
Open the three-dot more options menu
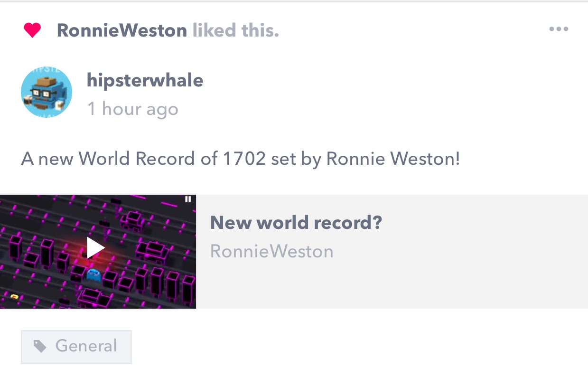559,29
